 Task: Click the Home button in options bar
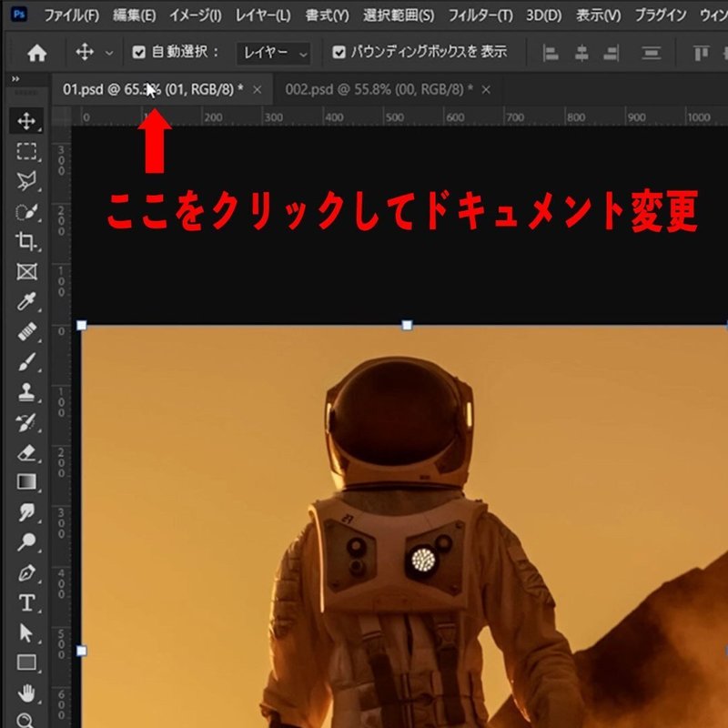tap(37, 53)
